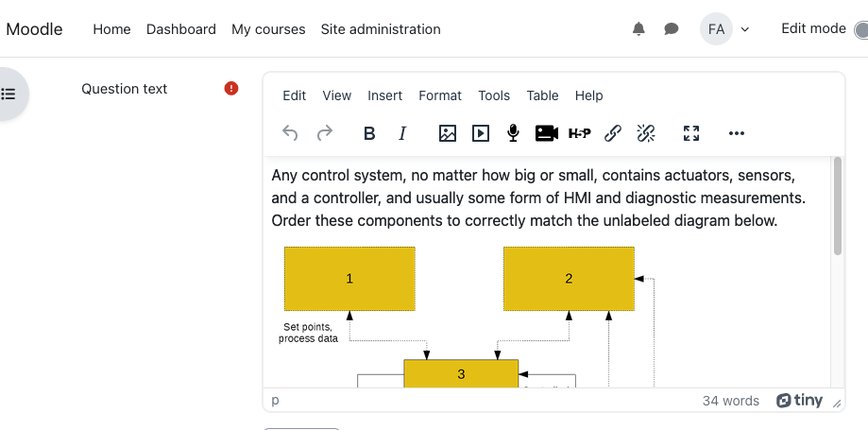Open the Dashboard link
Screen dimensions: 868x430
coord(181,29)
